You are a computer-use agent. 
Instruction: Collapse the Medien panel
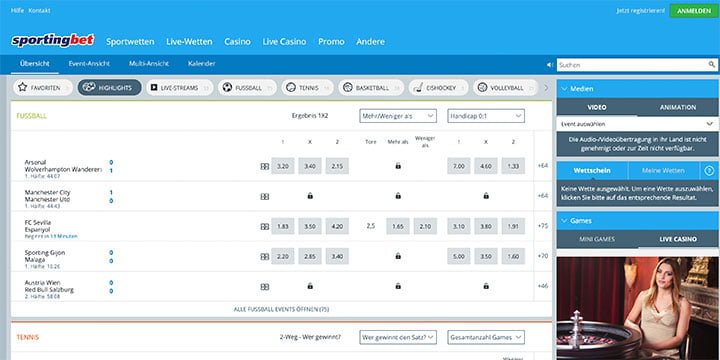click(x=638, y=89)
